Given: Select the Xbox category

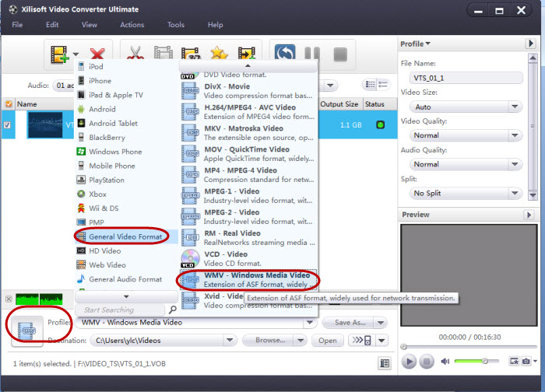Looking at the screenshot, I should (x=126, y=194).
